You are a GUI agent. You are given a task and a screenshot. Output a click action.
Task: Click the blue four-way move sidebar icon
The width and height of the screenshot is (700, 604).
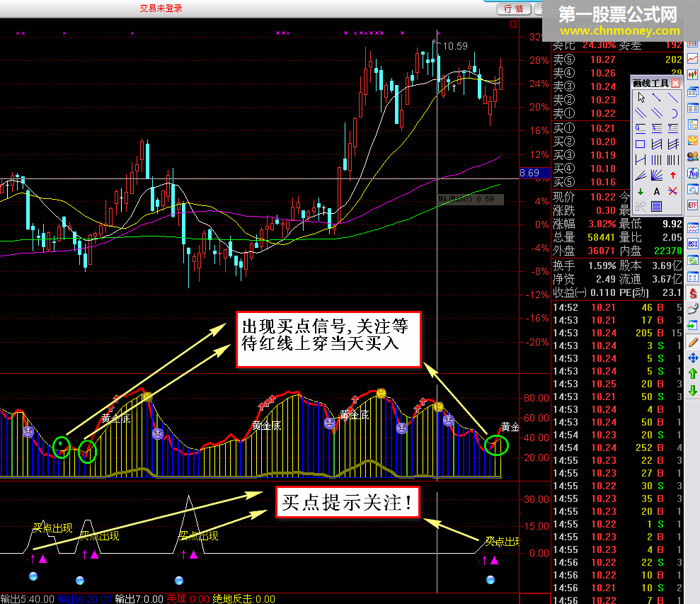pyautogui.click(x=693, y=358)
